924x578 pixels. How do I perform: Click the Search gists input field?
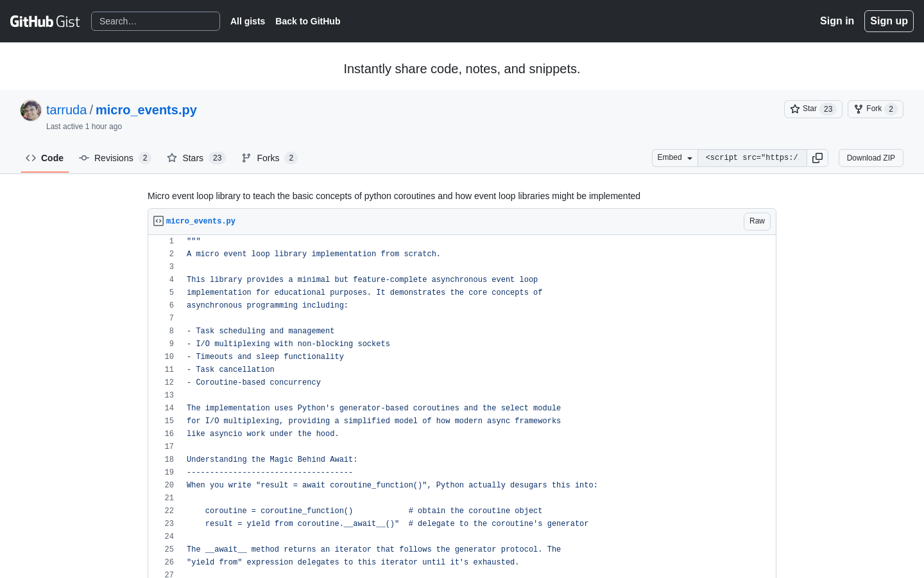pos(155,21)
